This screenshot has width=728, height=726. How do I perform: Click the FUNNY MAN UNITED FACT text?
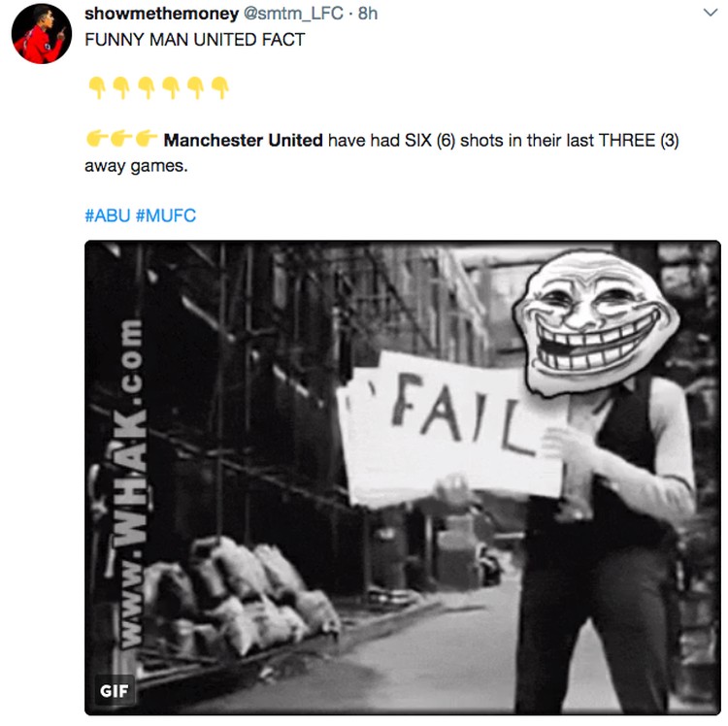point(194,40)
